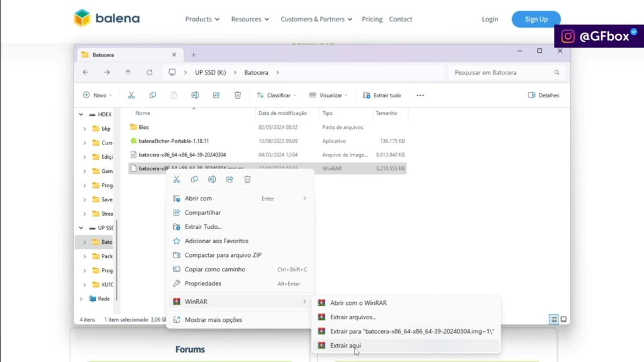Click the Cut icon in Explorer toolbar

[x=131, y=96]
